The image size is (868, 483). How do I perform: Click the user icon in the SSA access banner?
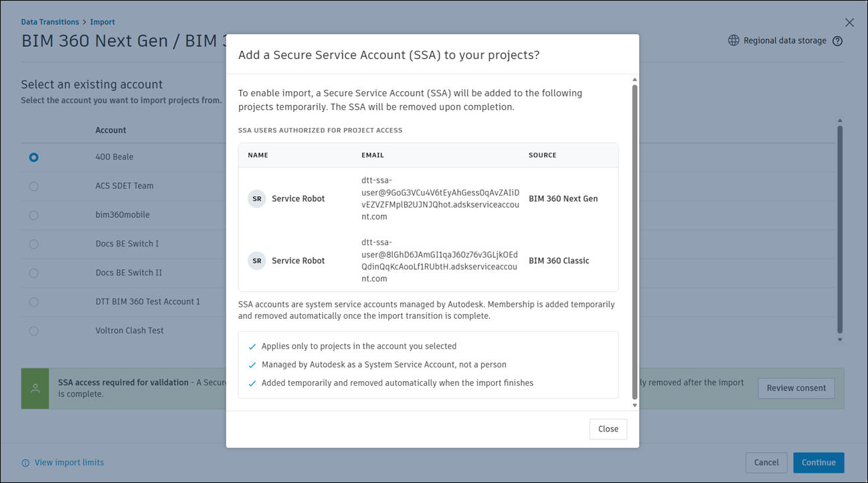click(35, 389)
